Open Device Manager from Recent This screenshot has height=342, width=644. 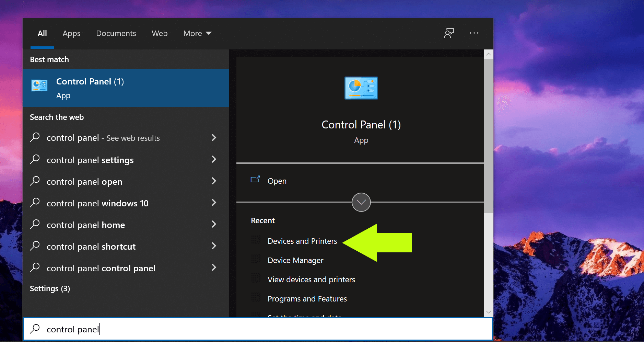295,260
